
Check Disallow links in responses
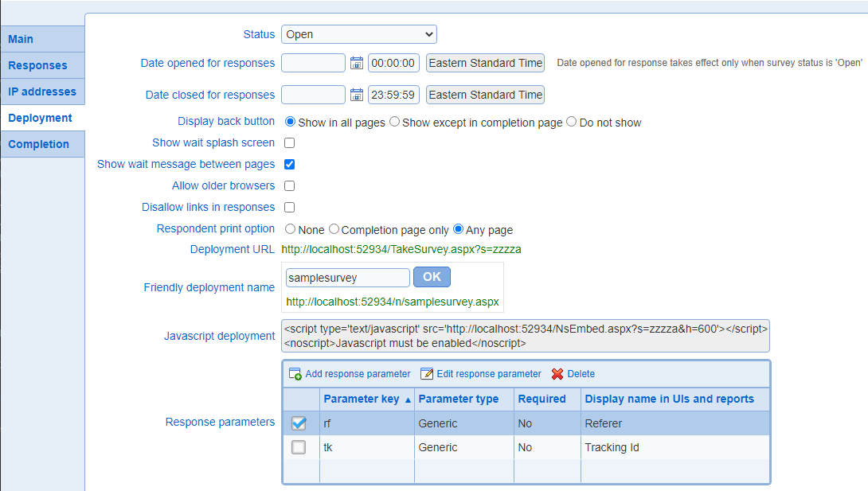290,208
